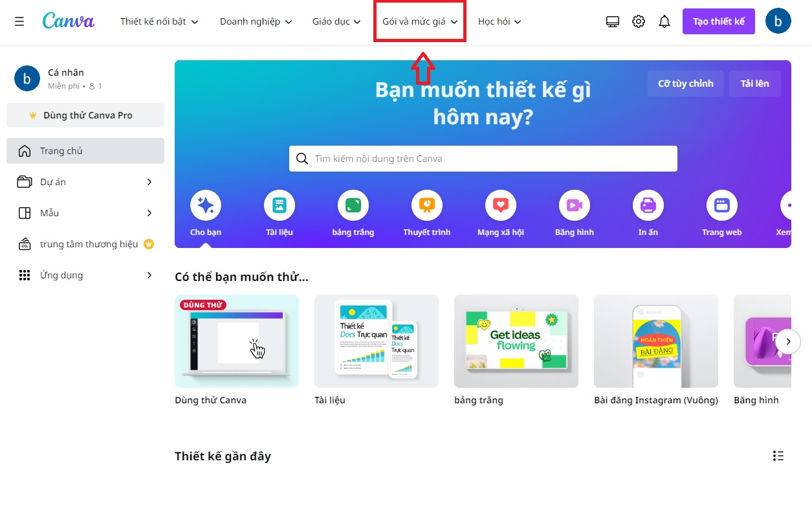
Task: Click the Dự án folder icon
Action: [25, 182]
